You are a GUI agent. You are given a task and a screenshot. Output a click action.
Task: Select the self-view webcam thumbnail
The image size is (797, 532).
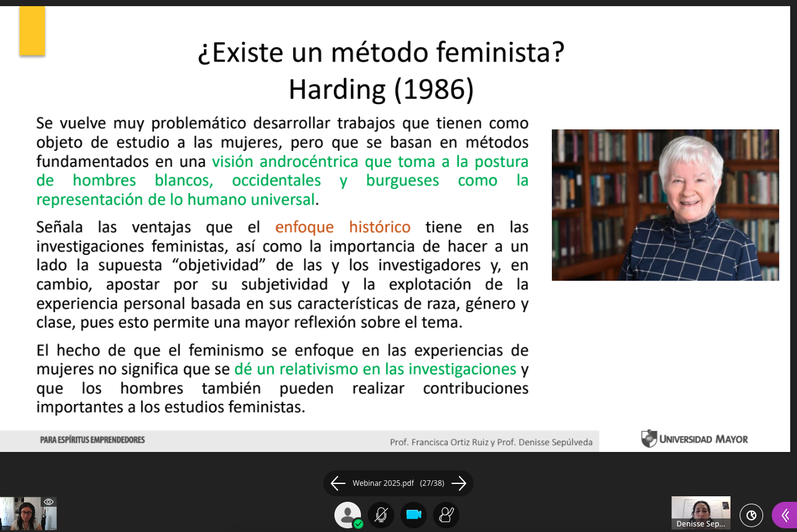[x=28, y=514]
